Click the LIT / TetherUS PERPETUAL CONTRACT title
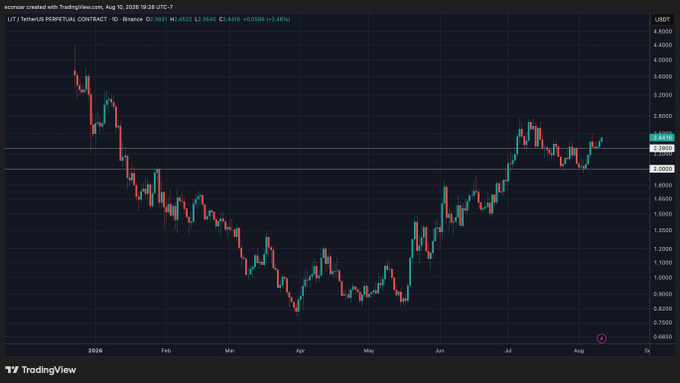 (58, 20)
